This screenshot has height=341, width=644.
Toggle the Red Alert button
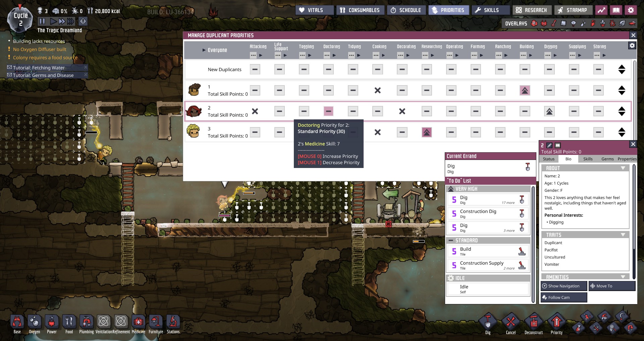click(83, 21)
